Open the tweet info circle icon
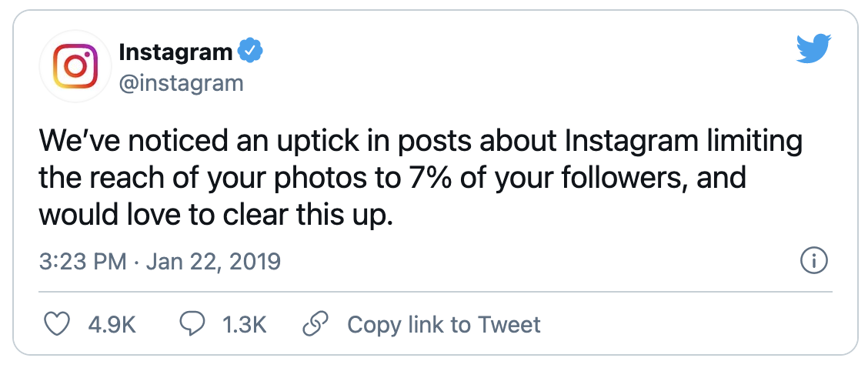868x368 pixels. tap(813, 262)
